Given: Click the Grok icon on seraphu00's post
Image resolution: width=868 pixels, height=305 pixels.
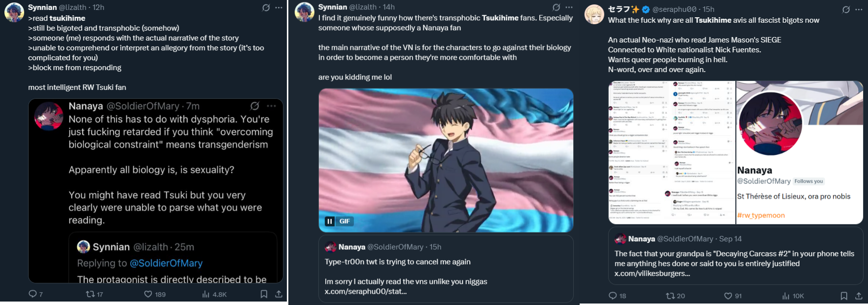Looking at the screenshot, I should (846, 9).
